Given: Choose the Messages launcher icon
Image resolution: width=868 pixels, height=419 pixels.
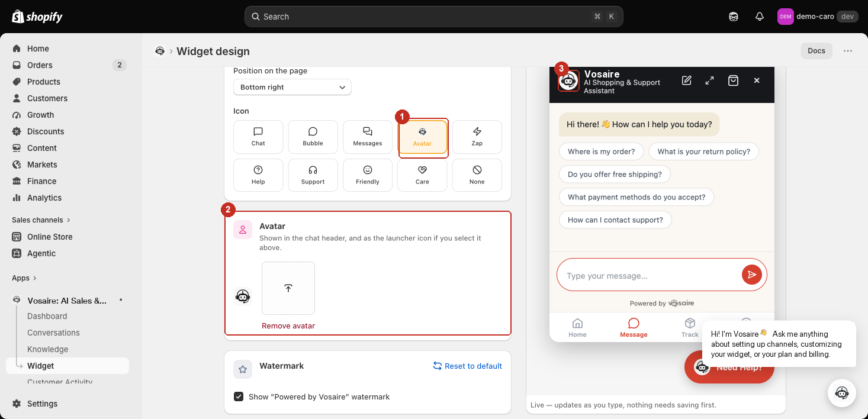Looking at the screenshot, I should tap(368, 137).
